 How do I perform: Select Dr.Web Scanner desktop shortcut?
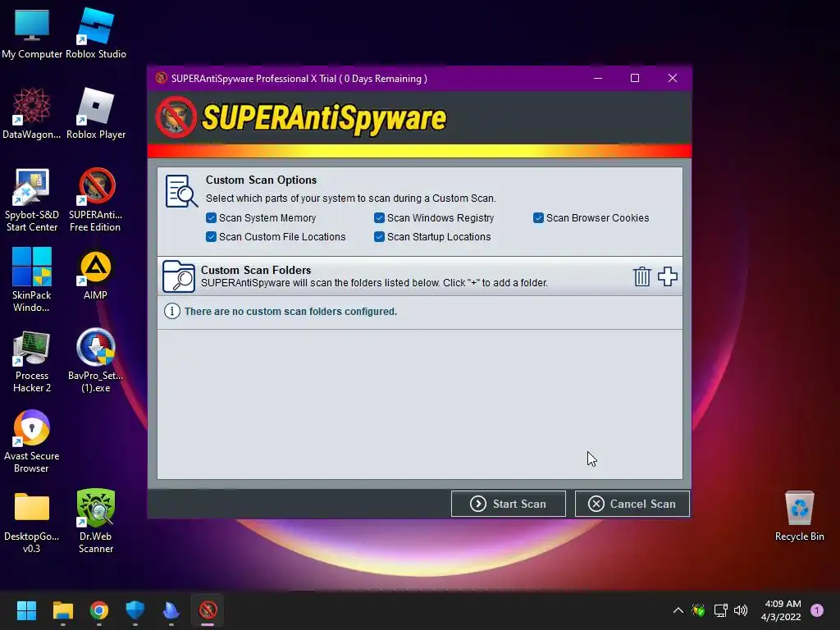click(x=96, y=523)
